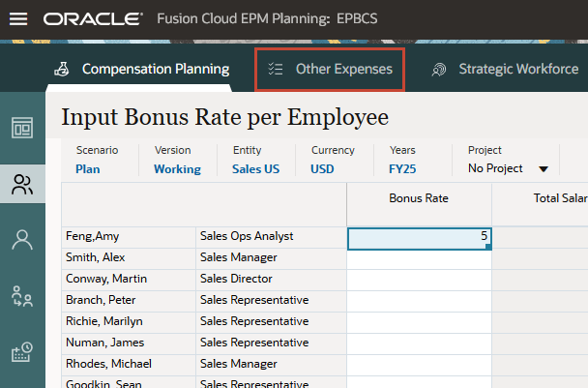Click the Compensation Planning tab icon

point(62,69)
